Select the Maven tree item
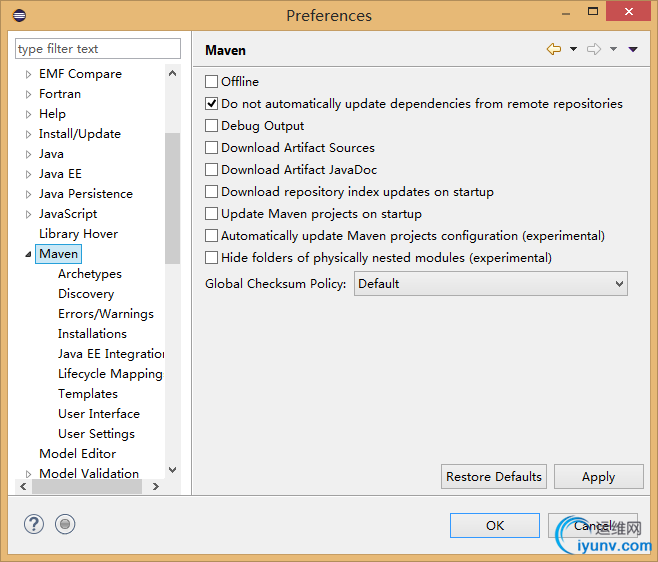The image size is (658, 562). (x=58, y=254)
